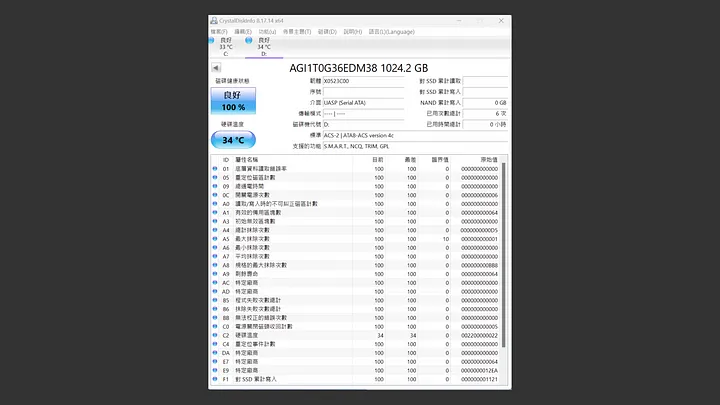Click status circle of attribute ID C0
720x405 pixels.
coord(215,326)
